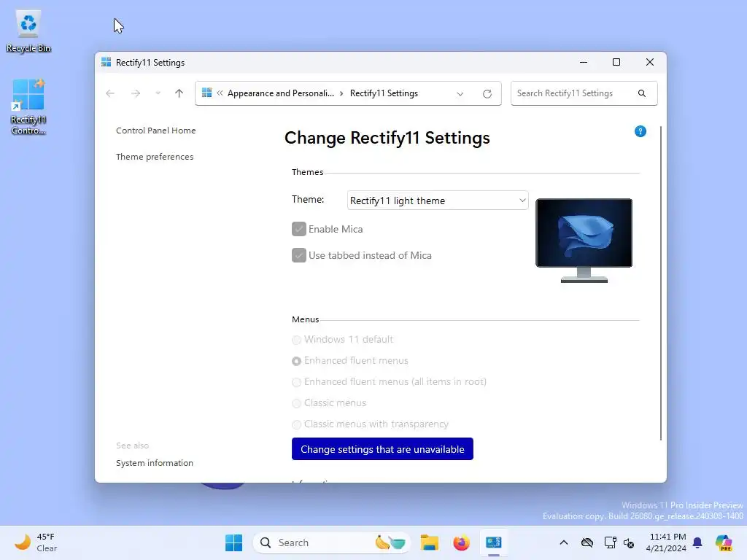Viewport: 747px width, 560px height.
Task: Open notifications with the bell icon
Action: pyautogui.click(x=697, y=542)
